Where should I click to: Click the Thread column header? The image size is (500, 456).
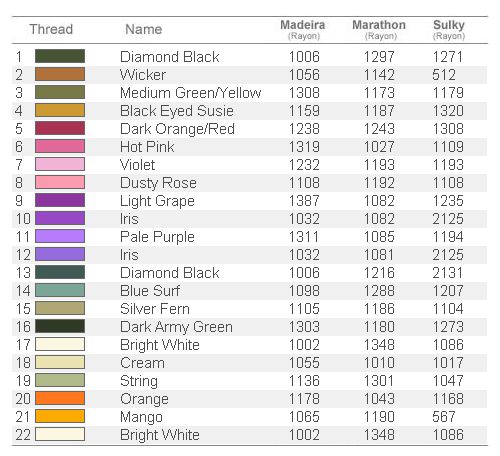click(x=51, y=29)
